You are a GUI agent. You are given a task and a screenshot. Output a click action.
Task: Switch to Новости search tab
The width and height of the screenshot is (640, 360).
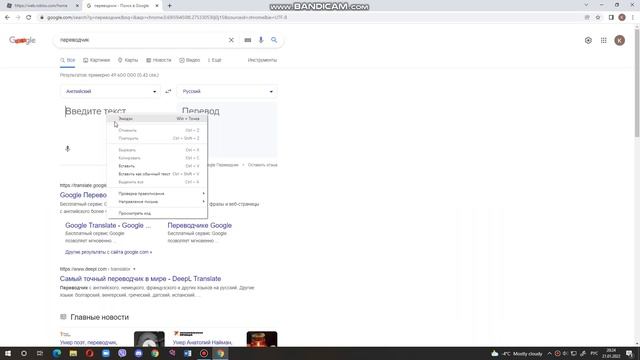point(159,60)
